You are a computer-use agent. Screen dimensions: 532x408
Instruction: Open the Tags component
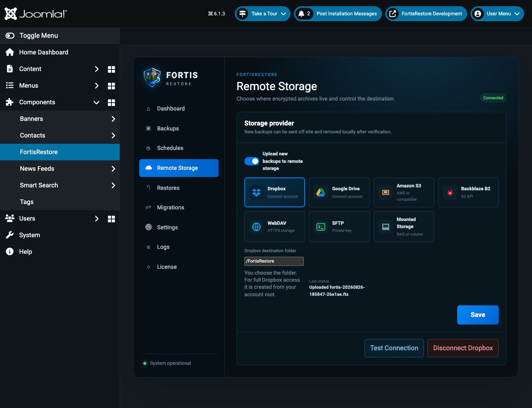click(60, 202)
